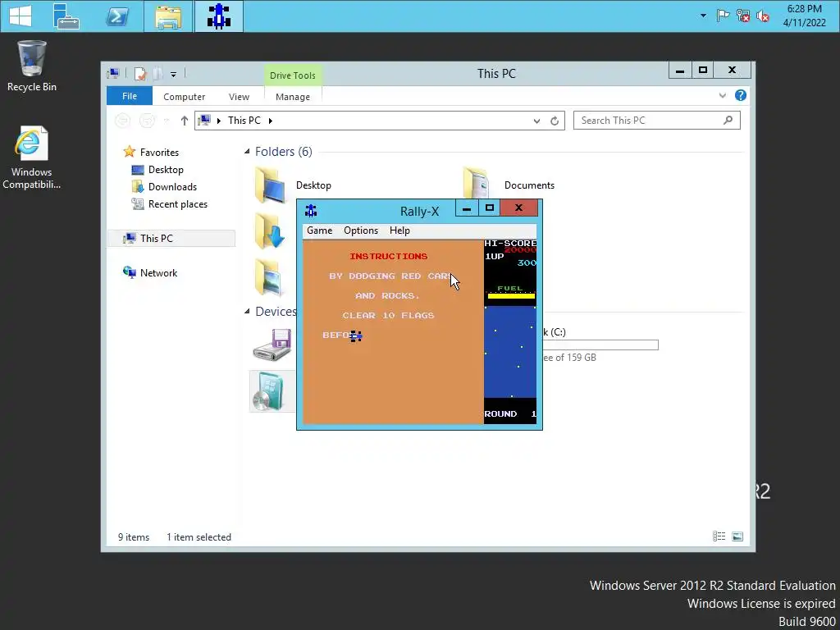Click the Drive Tools contextual tab header
840x630 pixels.
(x=293, y=75)
